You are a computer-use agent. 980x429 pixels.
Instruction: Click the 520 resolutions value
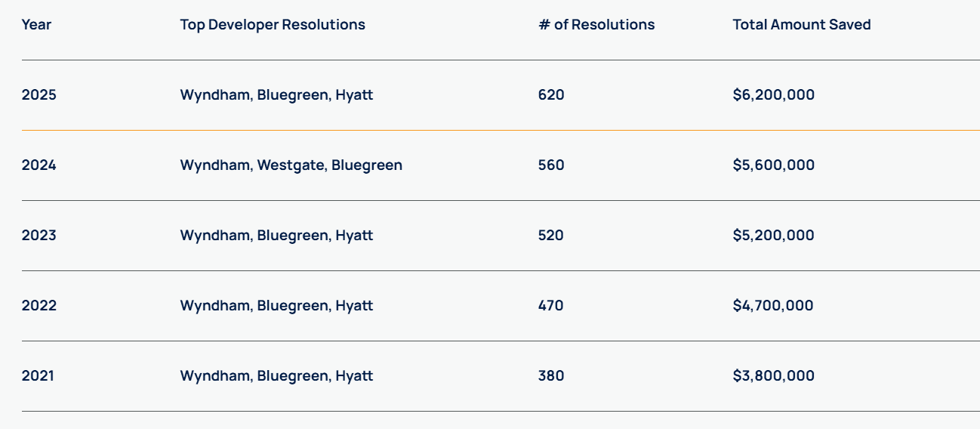[x=550, y=236]
